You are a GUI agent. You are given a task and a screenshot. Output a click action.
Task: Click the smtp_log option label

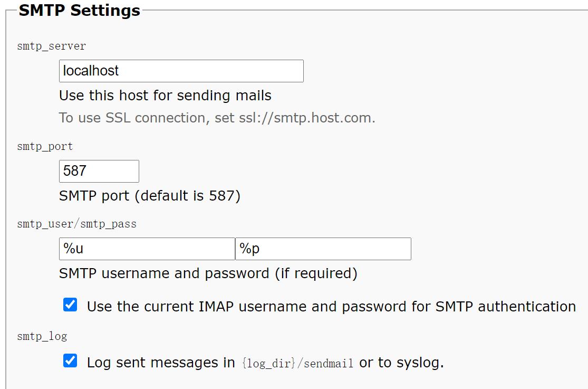pos(42,336)
